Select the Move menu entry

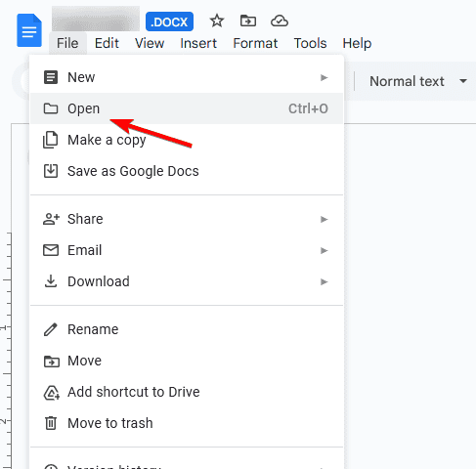click(187, 361)
